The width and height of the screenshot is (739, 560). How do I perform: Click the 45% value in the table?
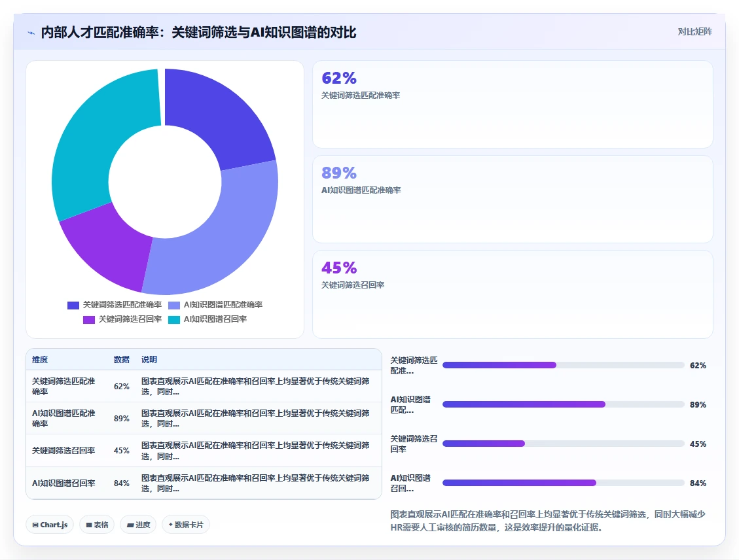pos(122,450)
